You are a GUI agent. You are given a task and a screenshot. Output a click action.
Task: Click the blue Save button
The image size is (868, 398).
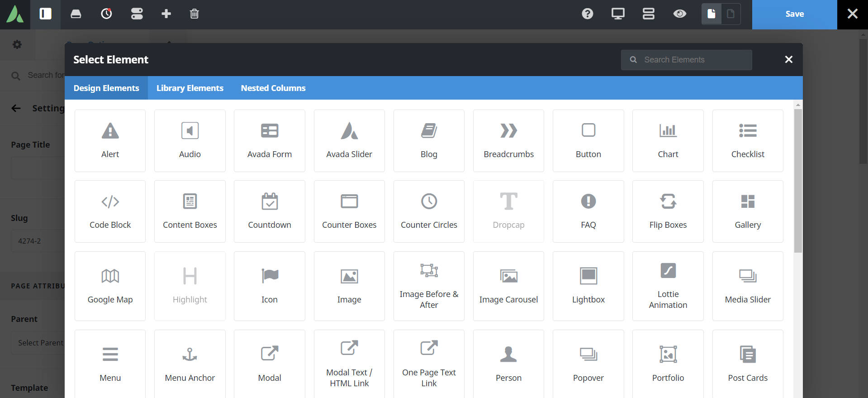(x=795, y=14)
